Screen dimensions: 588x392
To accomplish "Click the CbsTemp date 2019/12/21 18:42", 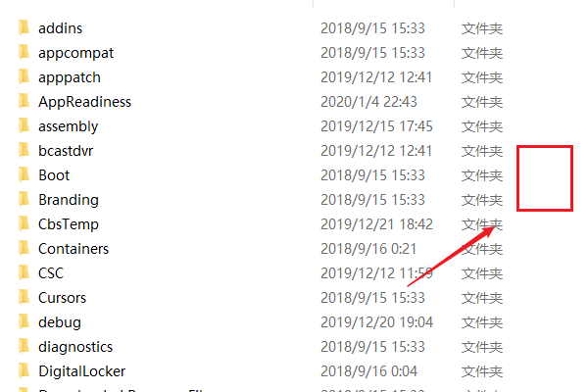I will pos(376,224).
